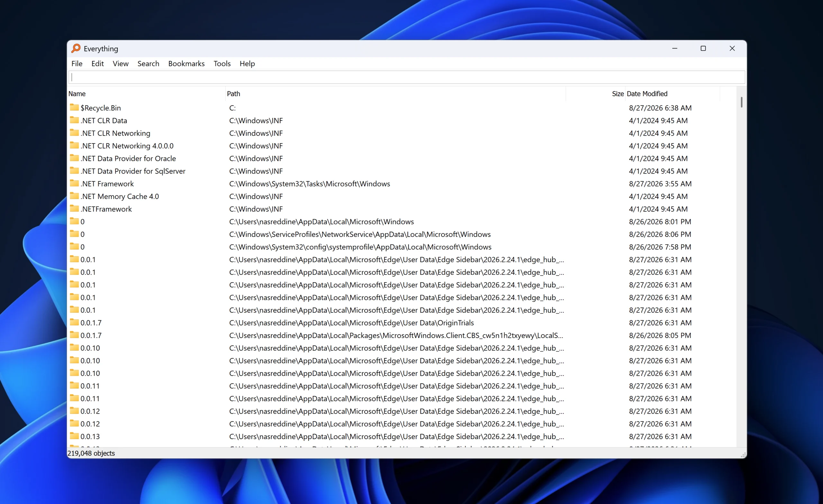Click date 8/27/2026 3:55 AM
This screenshot has height=504, width=823.
click(660, 184)
